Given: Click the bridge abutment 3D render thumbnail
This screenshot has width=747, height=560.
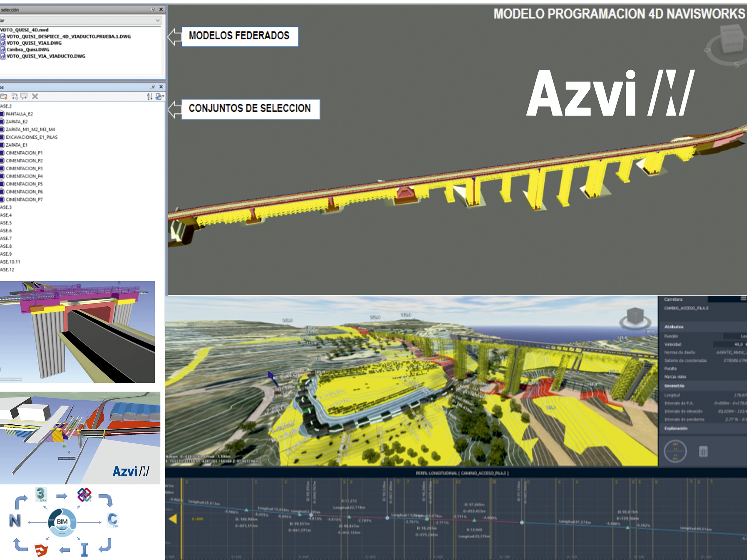Looking at the screenshot, I should pos(77,332).
